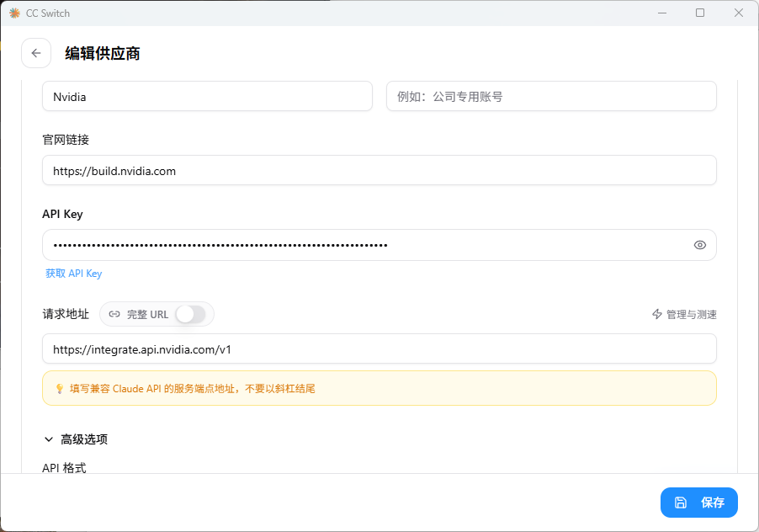Click the 编辑供应商 page title
Screen dimensions: 759x532
(x=103, y=53)
